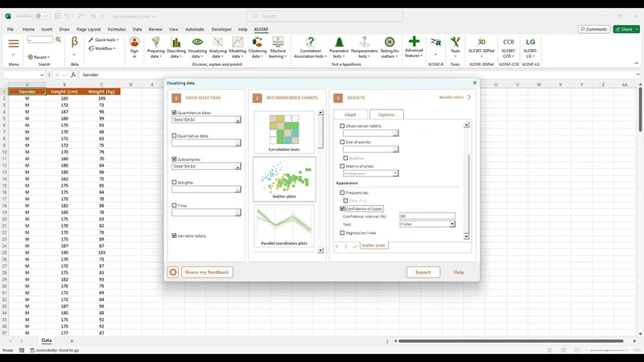Click the checkmark icon beside Scatter plots tab
Image resolution: width=644 pixels, height=362 pixels.
click(x=355, y=247)
